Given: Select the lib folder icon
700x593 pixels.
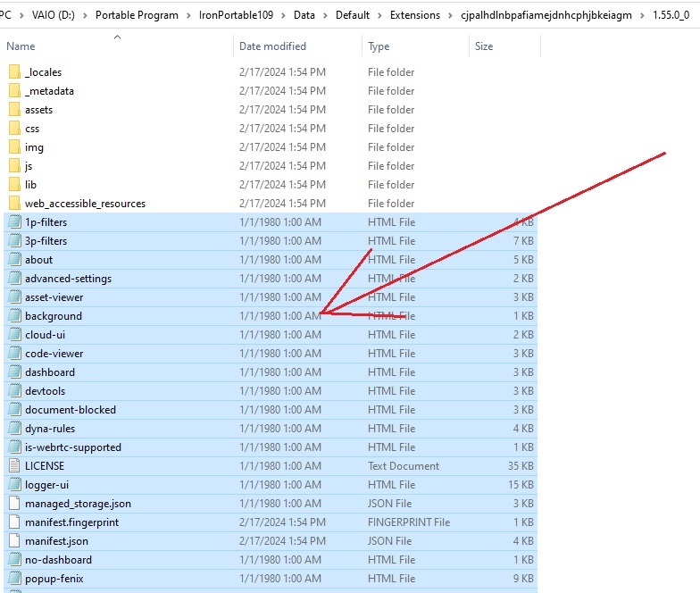Looking at the screenshot, I should coord(14,184).
